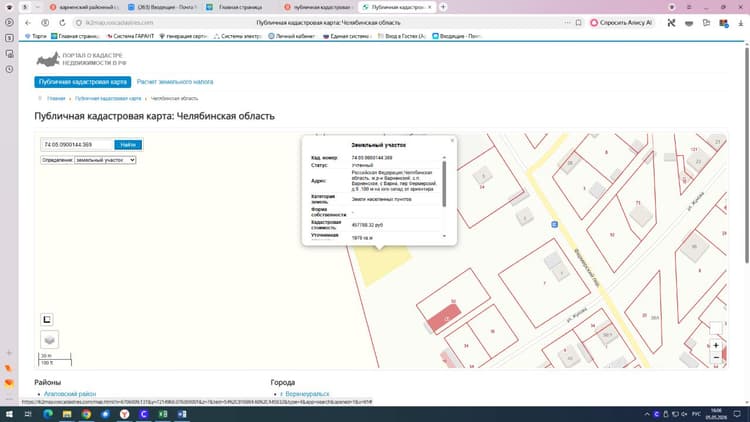Zoom out the cadastral map

(716, 357)
